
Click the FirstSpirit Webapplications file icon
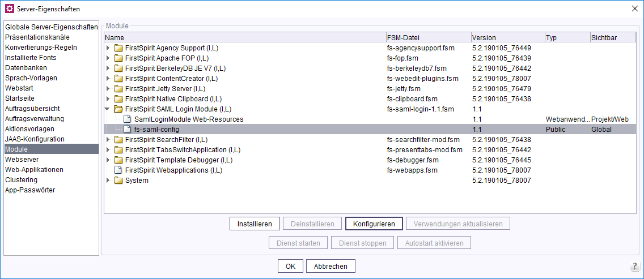click(x=118, y=170)
